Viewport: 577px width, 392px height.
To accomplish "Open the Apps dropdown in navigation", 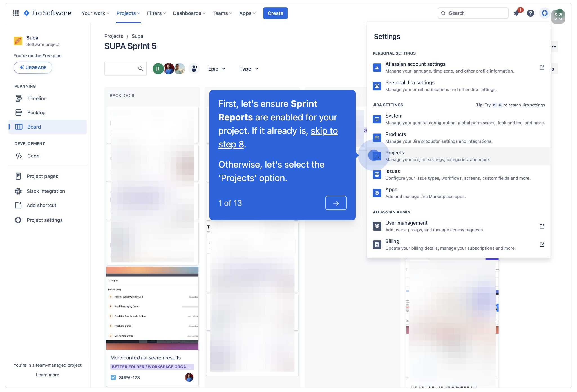I will click(247, 13).
